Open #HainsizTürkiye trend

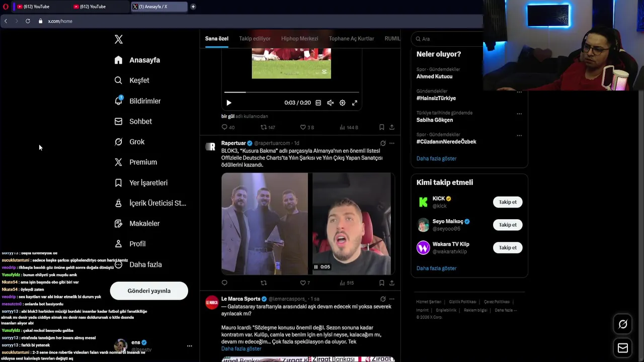click(436, 98)
